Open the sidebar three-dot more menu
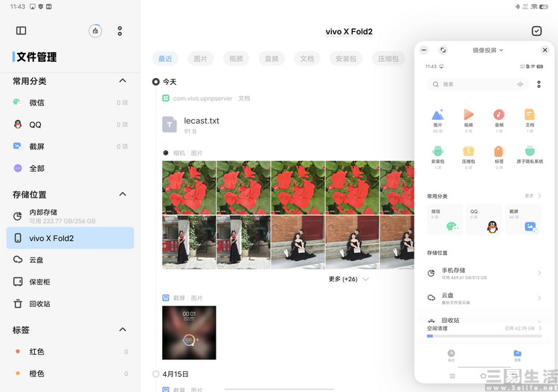 click(x=120, y=31)
